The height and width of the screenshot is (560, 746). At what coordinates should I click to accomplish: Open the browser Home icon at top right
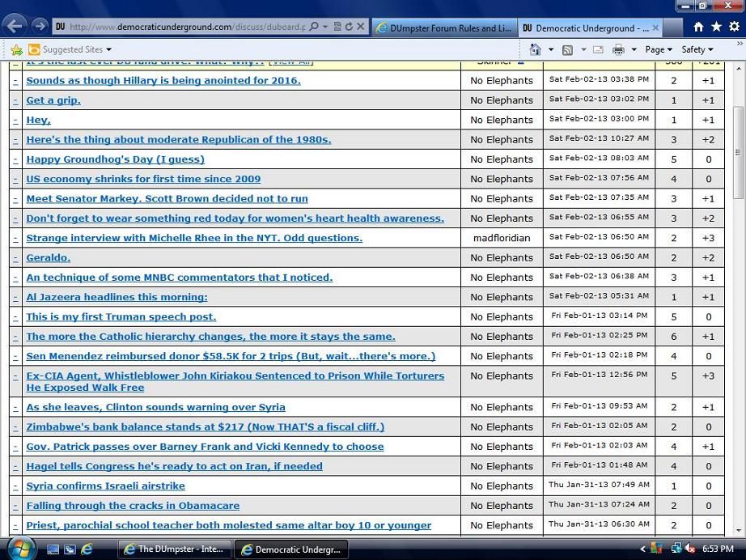698,27
